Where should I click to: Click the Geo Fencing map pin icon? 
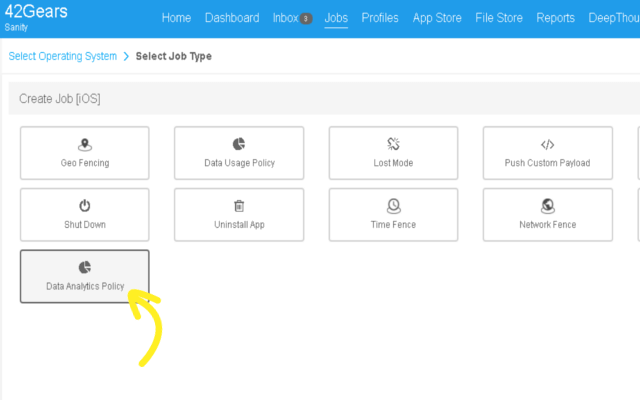point(85,144)
